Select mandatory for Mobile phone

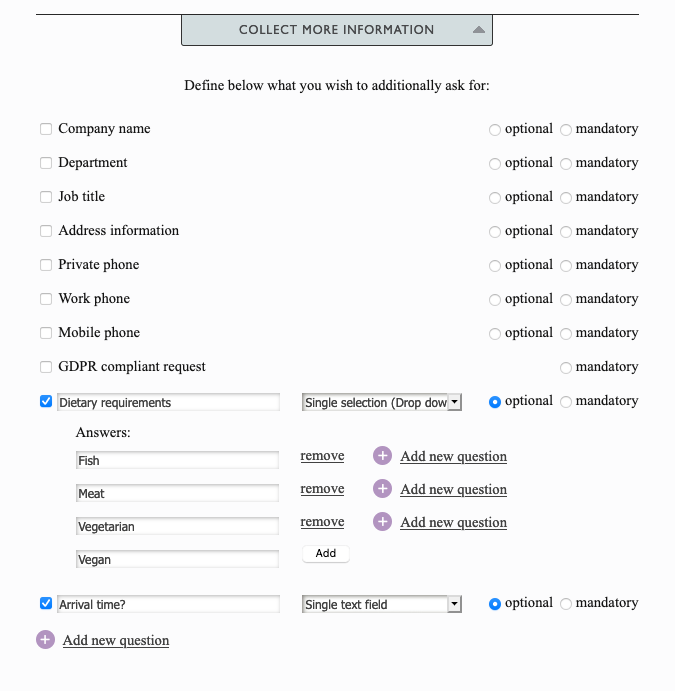[566, 334]
